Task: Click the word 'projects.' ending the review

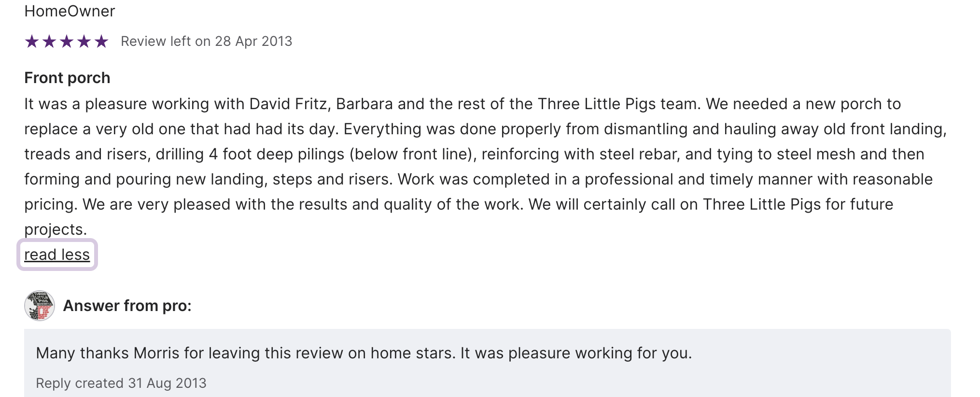Action: (56, 229)
